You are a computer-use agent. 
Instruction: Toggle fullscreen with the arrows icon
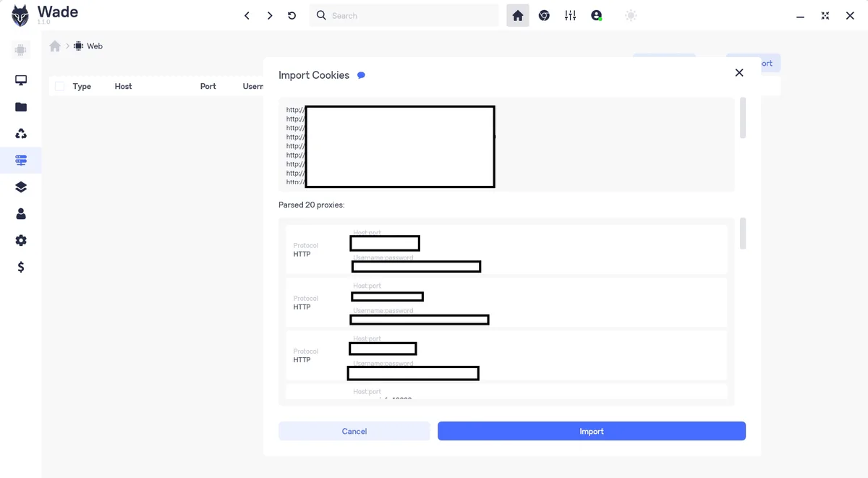[x=825, y=15]
